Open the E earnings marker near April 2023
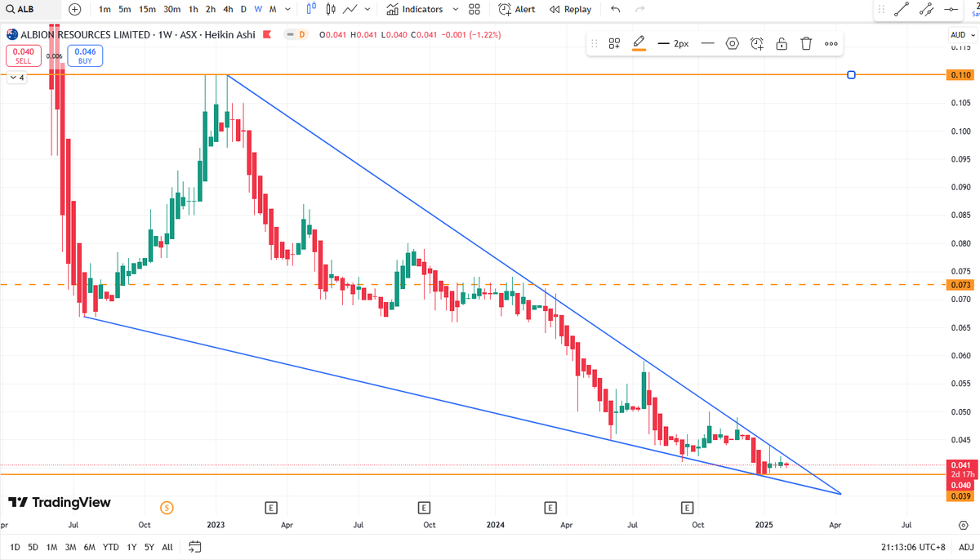The height and width of the screenshot is (560, 980). coord(271,508)
